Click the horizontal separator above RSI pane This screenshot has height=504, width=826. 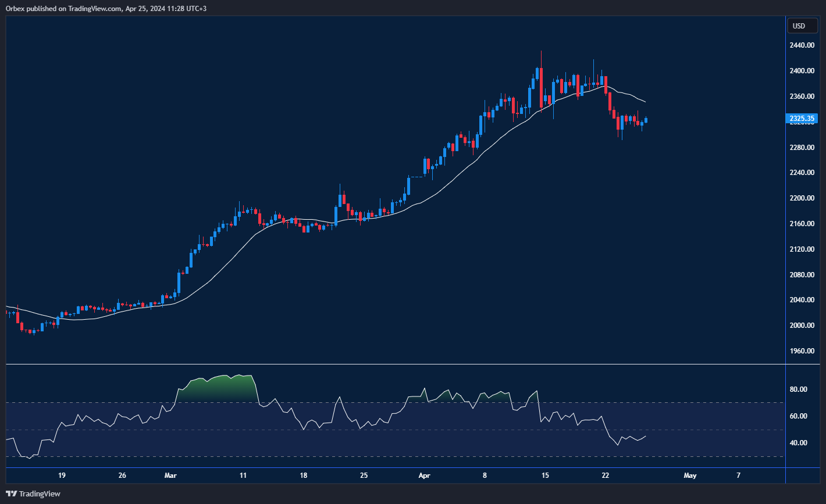pos(396,364)
